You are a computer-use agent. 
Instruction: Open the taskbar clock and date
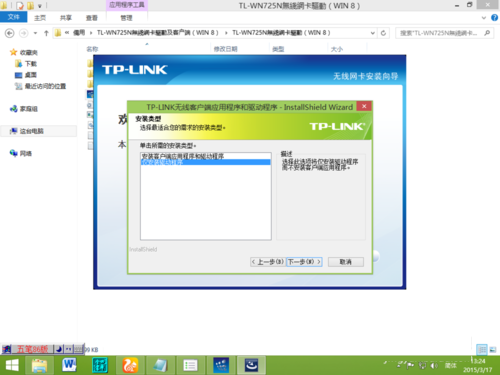click(478, 366)
